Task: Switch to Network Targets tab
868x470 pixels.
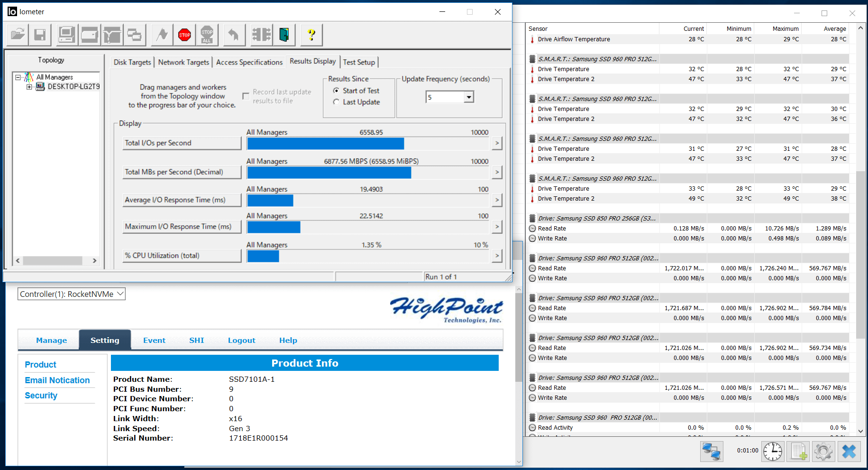Action: [183, 62]
